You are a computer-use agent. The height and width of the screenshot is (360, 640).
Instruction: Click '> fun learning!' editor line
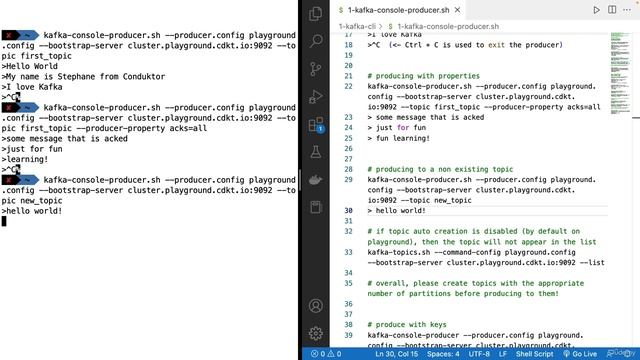398,138
